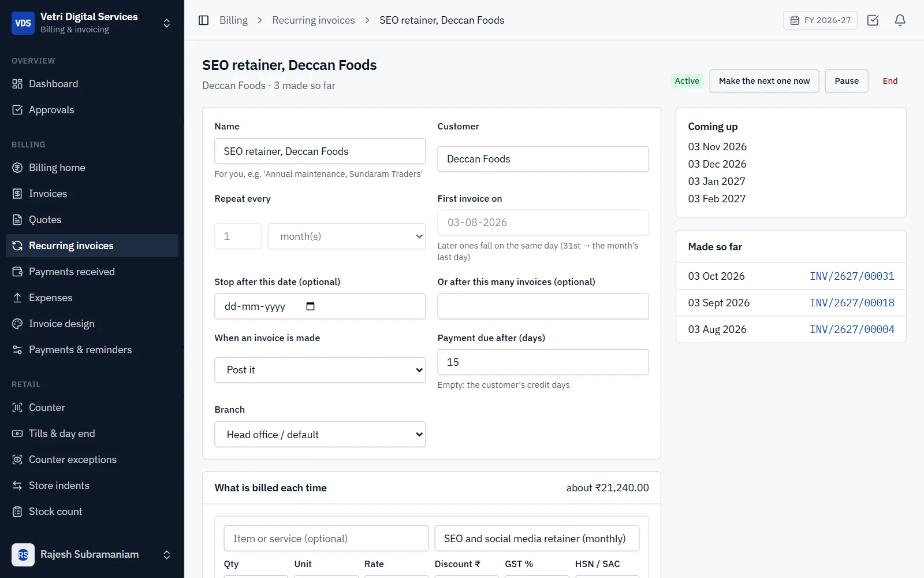Click the Name input field
924x578 pixels.
click(x=320, y=151)
